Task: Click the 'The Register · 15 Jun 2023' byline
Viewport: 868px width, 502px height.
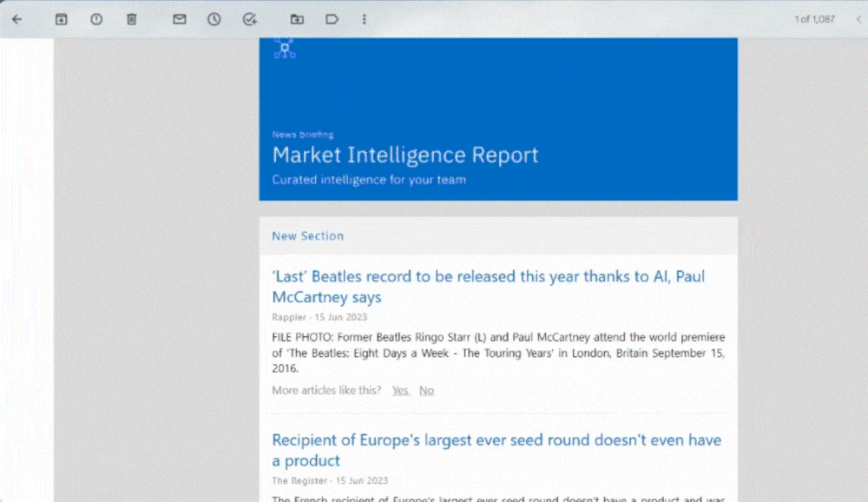Action: (330, 480)
